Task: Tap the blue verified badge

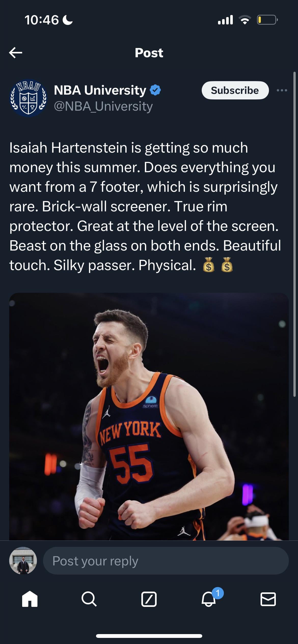Action: (155, 90)
